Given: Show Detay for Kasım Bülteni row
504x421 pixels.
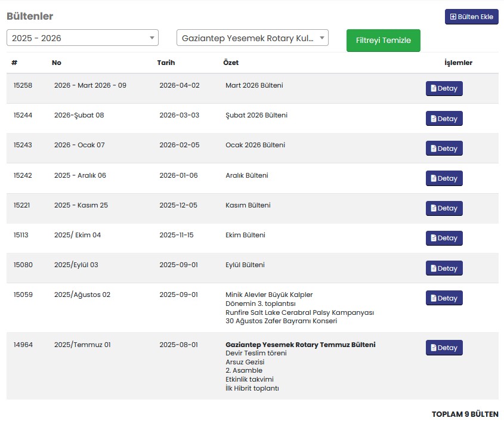Looking at the screenshot, I should (x=444, y=208).
